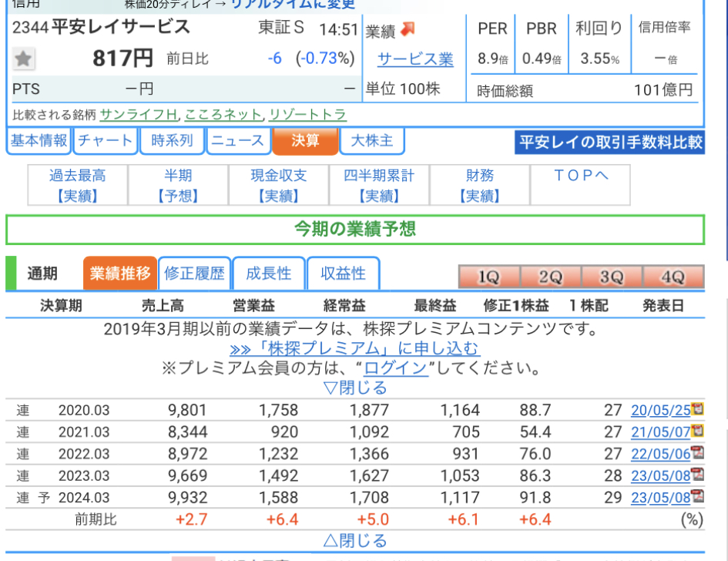The height and width of the screenshot is (561, 728).
Task: Open announcement date 20/05/25
Action: pos(661,410)
